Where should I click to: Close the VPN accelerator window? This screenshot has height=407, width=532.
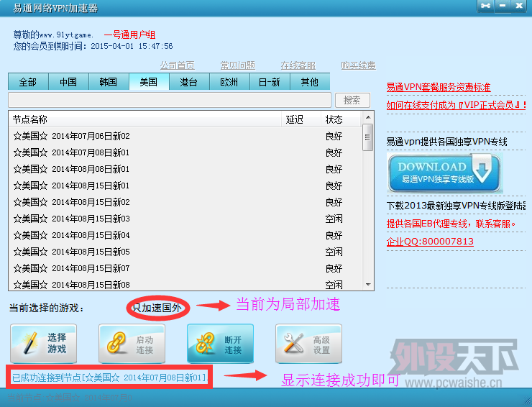click(519, 6)
